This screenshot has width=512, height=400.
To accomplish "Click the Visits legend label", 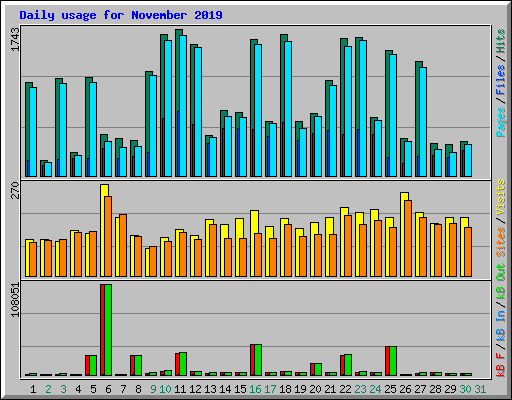I will (501, 197).
